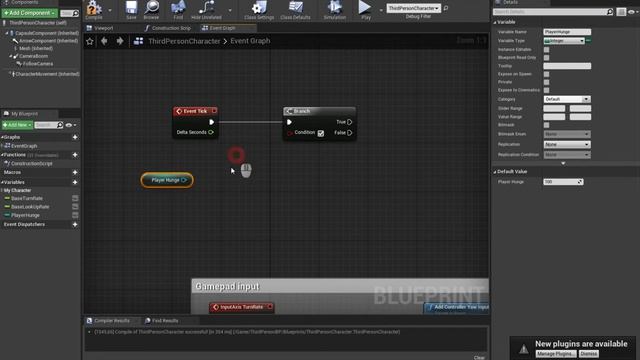Click the Variable Name field

pos(567,32)
